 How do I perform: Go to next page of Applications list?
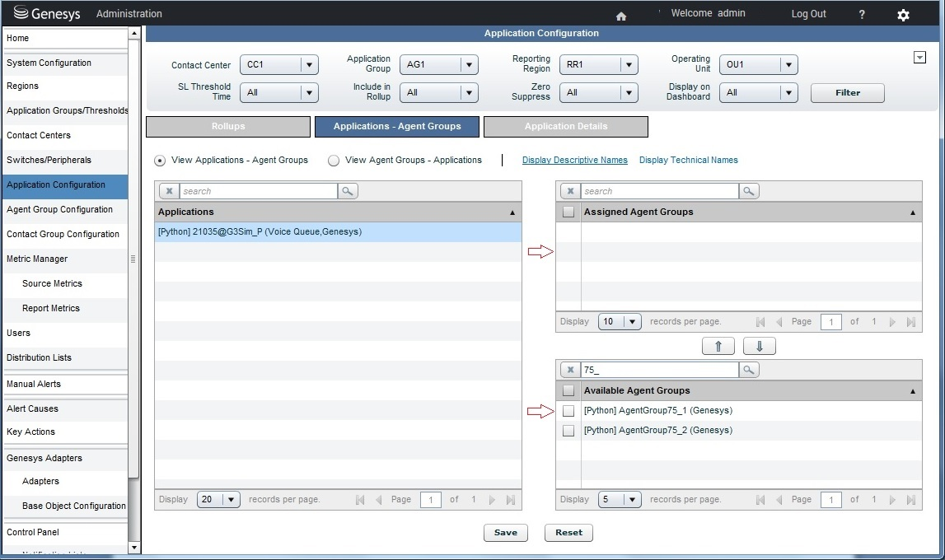coord(492,500)
